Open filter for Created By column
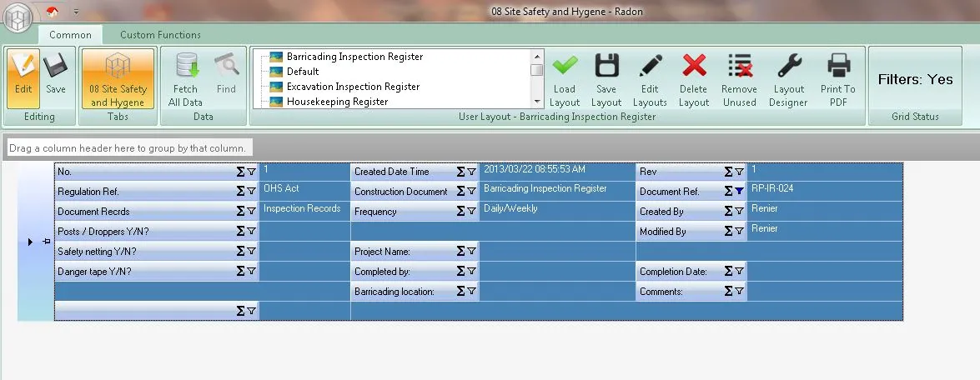The image size is (980, 380). click(x=739, y=211)
